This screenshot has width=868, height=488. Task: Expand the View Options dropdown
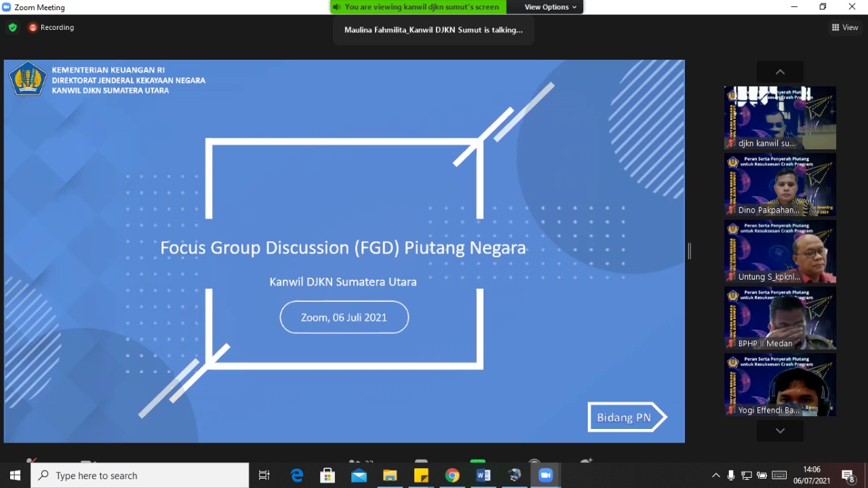pyautogui.click(x=547, y=7)
